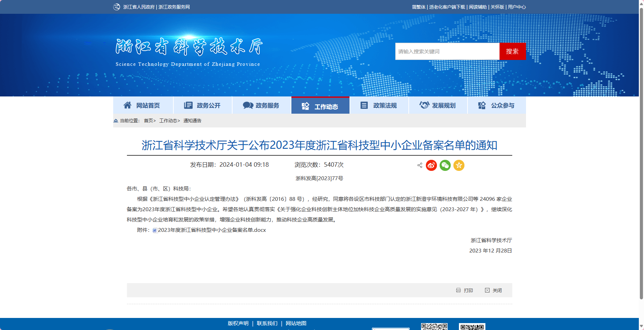Click the Zhejiang government logo icon

click(x=117, y=7)
